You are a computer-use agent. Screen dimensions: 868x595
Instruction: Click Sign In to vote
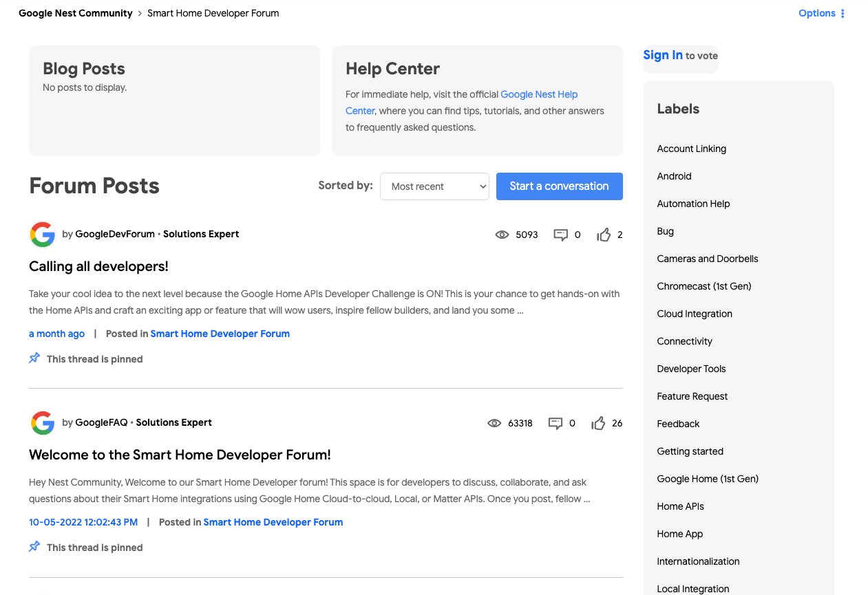pos(663,56)
